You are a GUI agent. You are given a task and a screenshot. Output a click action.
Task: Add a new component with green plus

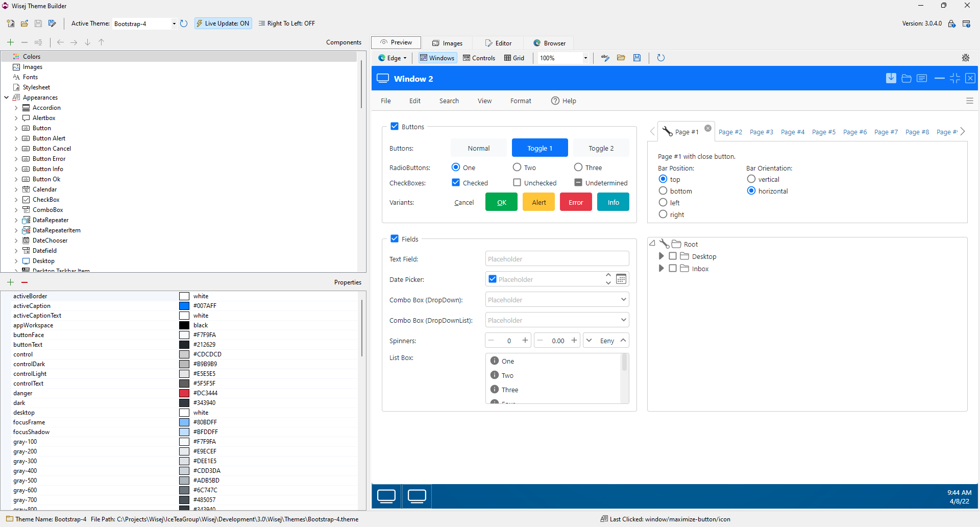click(11, 42)
